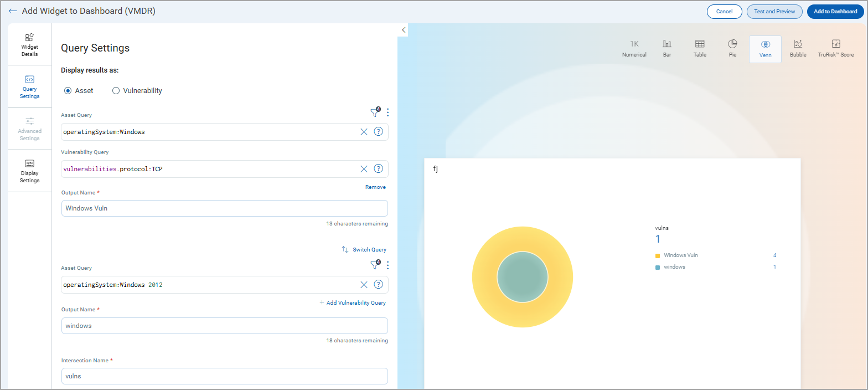Click the vulns intersection count 1
Screen dimensions: 868x390
pos(658,239)
